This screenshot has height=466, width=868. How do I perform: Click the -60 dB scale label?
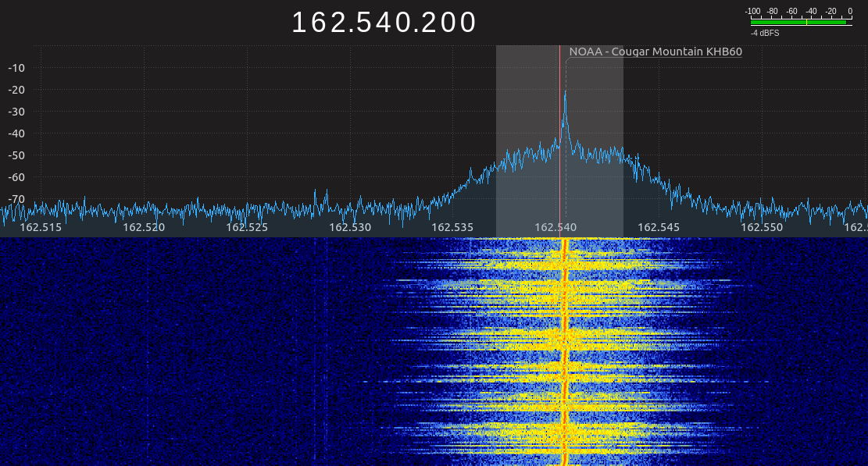coord(16,177)
